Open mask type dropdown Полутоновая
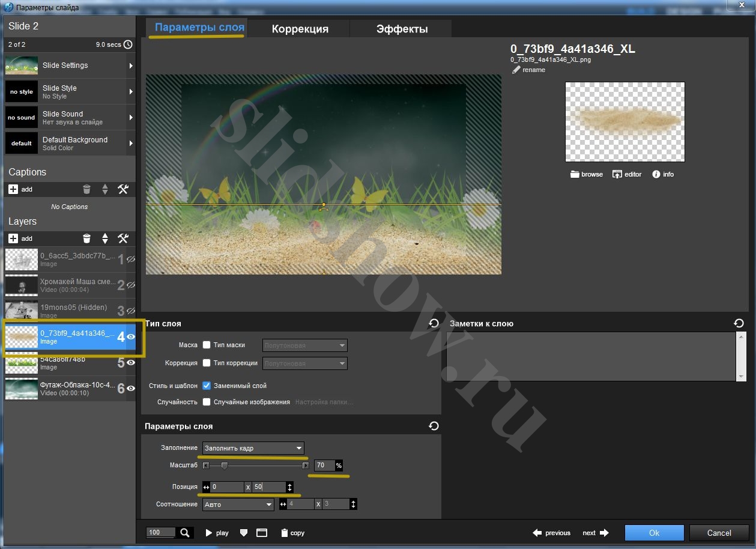 pyautogui.click(x=305, y=345)
